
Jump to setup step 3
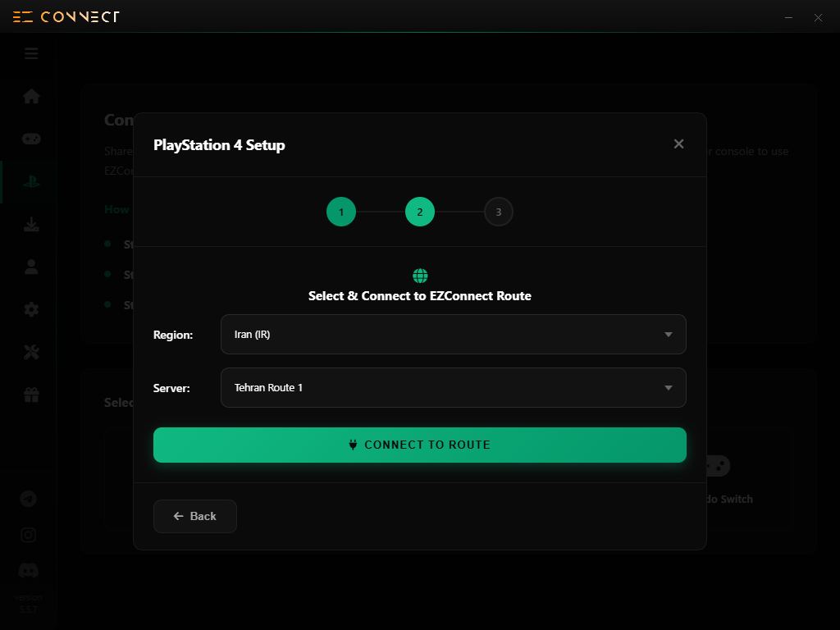[499, 212]
